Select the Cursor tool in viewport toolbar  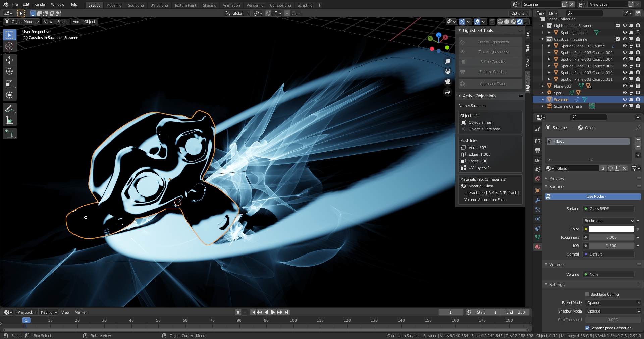(x=9, y=46)
